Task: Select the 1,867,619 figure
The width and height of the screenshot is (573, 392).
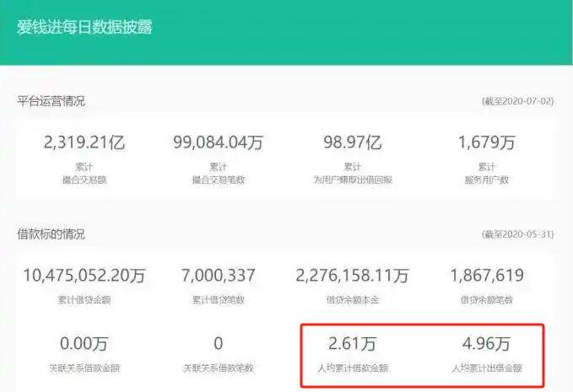Action: [x=487, y=276]
